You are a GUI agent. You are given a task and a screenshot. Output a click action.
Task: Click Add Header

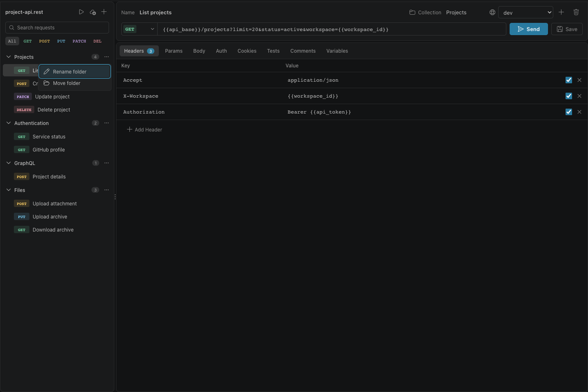click(x=145, y=129)
